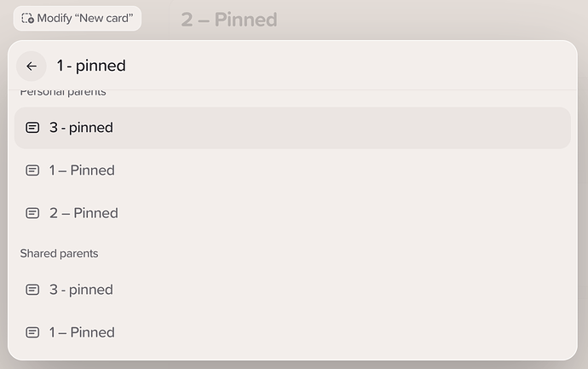Click the Shared parents section header
The height and width of the screenshot is (369, 588).
point(59,253)
